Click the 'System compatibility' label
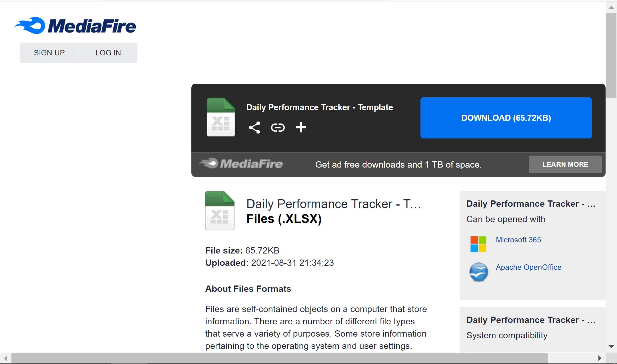This screenshot has height=364, width=617. pos(507,335)
